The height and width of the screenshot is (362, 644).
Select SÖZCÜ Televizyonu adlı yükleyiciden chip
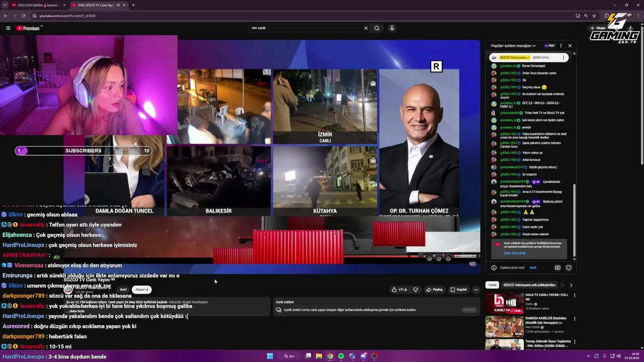click(529, 285)
